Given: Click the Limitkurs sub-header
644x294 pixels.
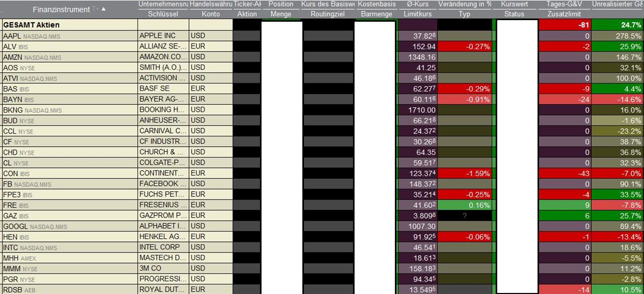Looking at the screenshot, I should tap(418, 14).
